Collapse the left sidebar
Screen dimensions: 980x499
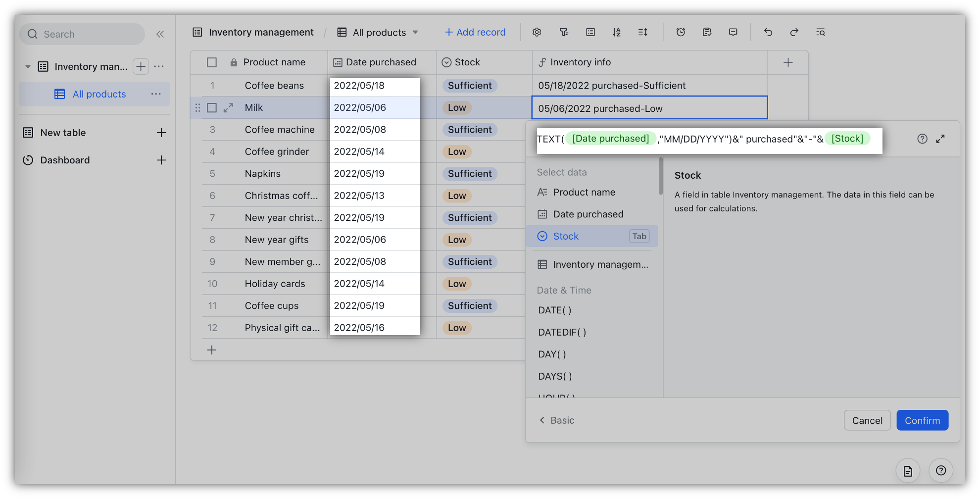point(160,34)
